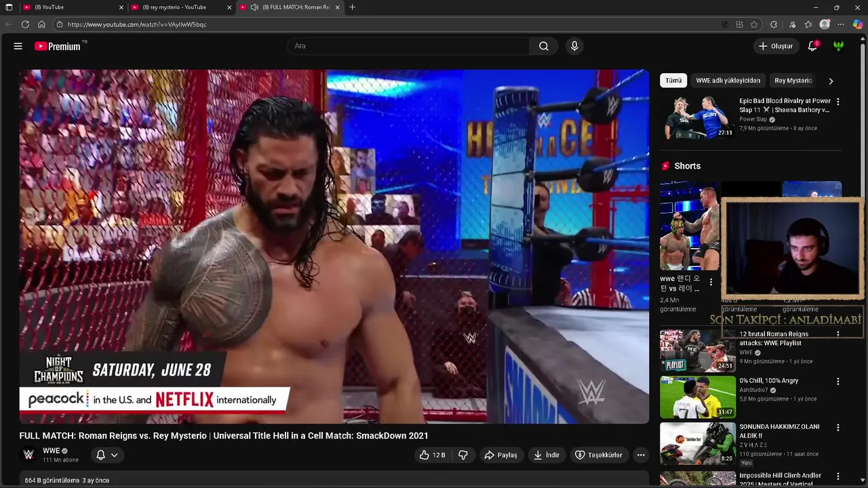This screenshot has height=488, width=868.
Task: View site information lock icon
Action: (60, 24)
